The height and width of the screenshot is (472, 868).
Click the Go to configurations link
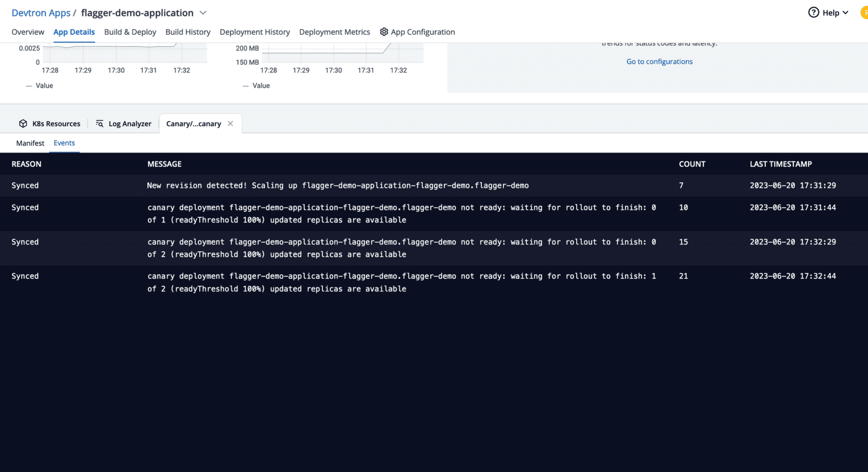click(659, 61)
